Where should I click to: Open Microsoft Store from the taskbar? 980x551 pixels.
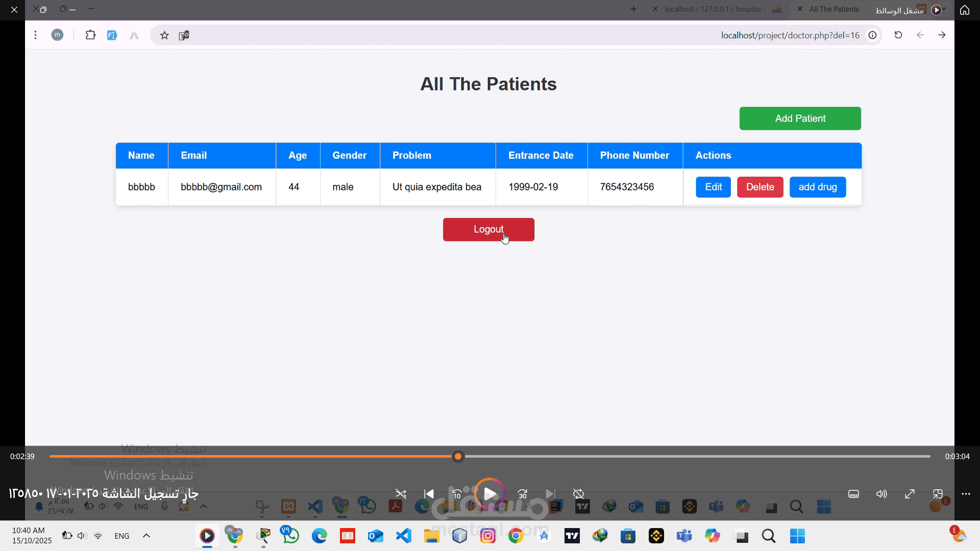point(628,536)
